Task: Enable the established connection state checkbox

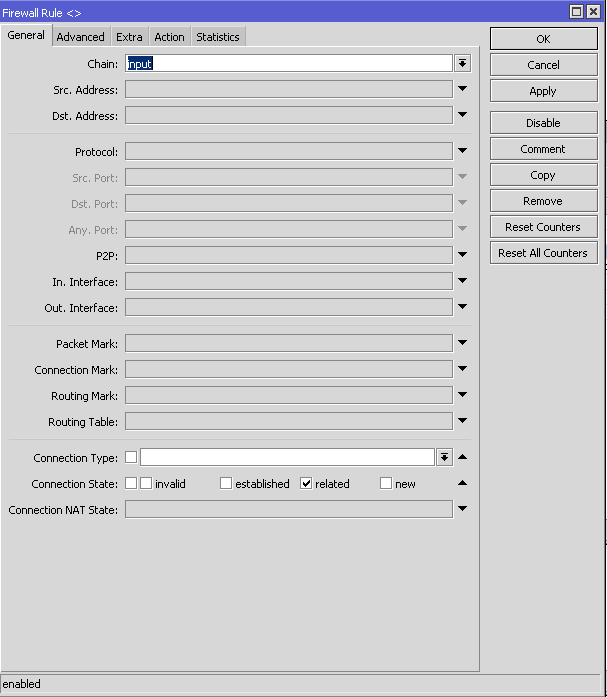Action: [x=226, y=484]
